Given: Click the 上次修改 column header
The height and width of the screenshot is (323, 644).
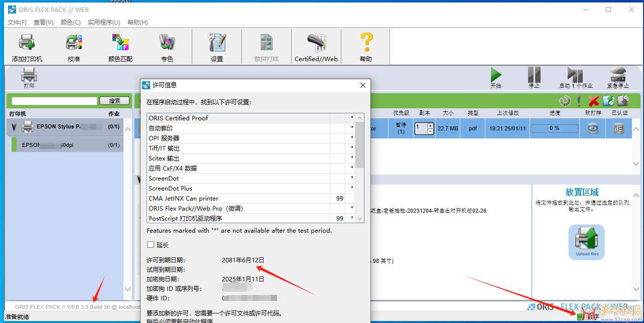Looking at the screenshot, I should click(508, 113).
